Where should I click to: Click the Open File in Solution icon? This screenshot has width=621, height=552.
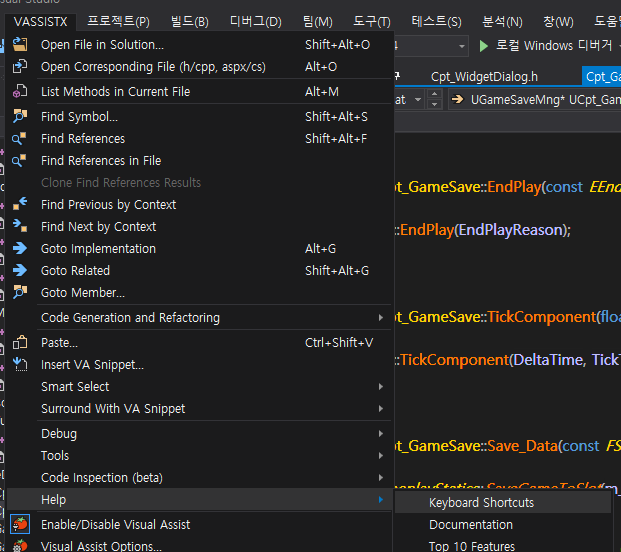click(20, 44)
